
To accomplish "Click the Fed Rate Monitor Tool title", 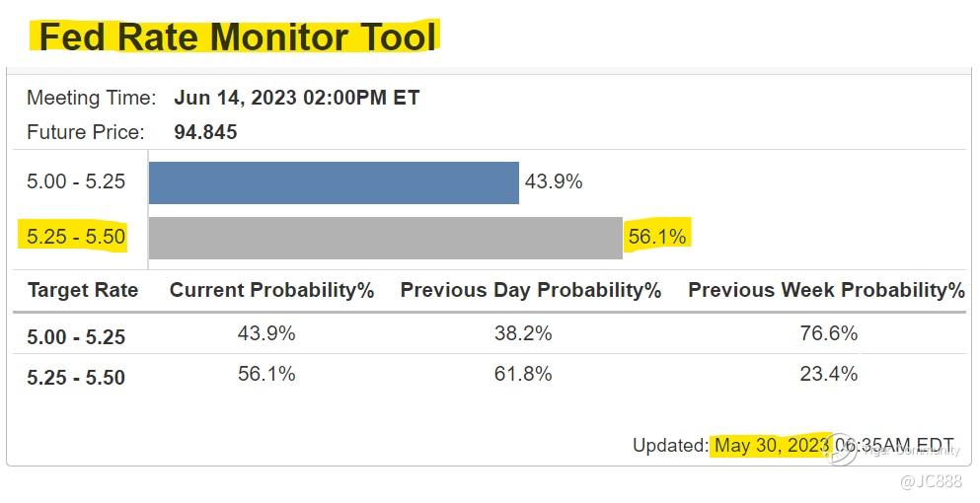I will click(x=237, y=36).
